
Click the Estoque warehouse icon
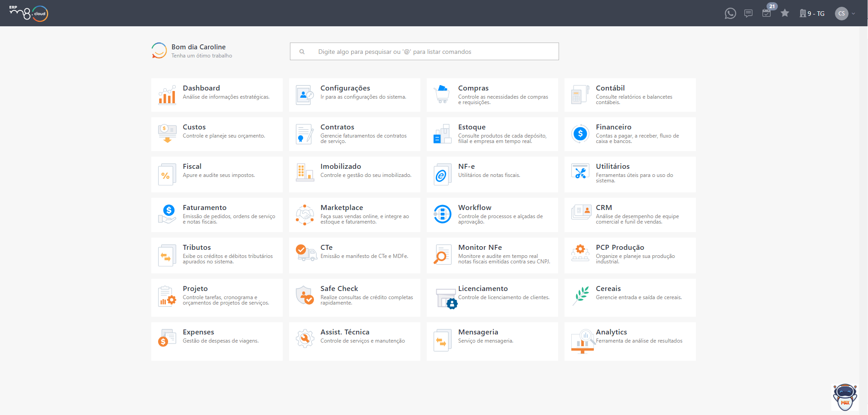pyautogui.click(x=443, y=134)
